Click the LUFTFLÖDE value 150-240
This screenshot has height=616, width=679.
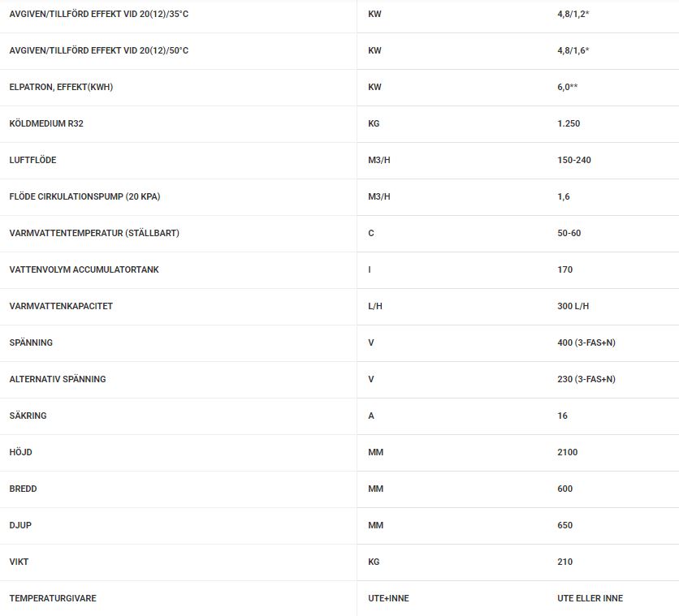(574, 160)
